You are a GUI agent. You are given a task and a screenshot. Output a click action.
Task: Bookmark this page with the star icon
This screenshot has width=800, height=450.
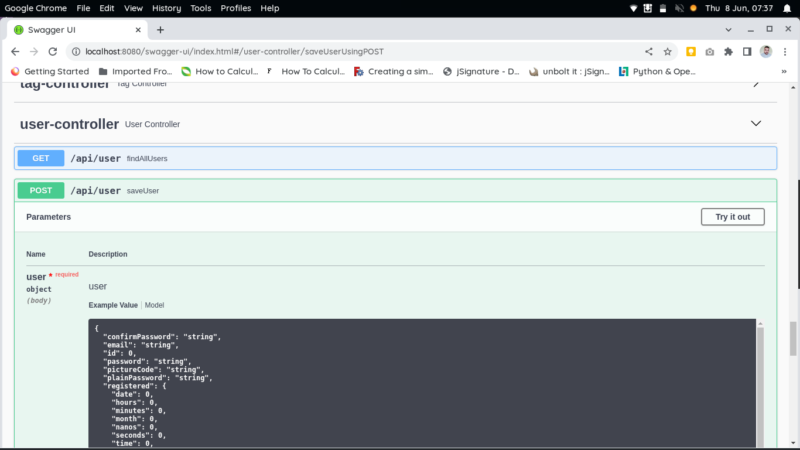pos(668,51)
